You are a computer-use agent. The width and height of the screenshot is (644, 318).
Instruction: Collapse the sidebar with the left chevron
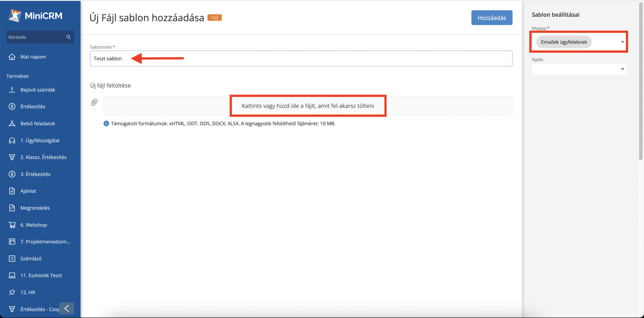[67, 308]
